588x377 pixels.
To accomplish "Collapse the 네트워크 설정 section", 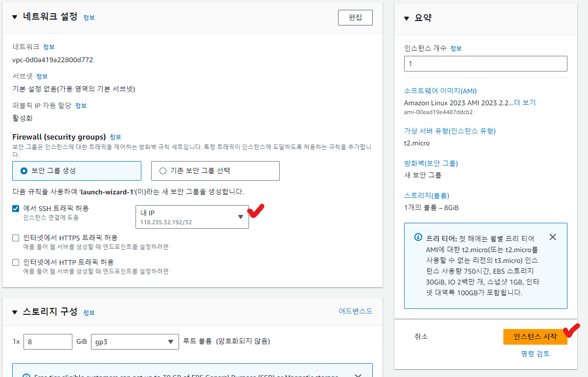I will [15, 17].
